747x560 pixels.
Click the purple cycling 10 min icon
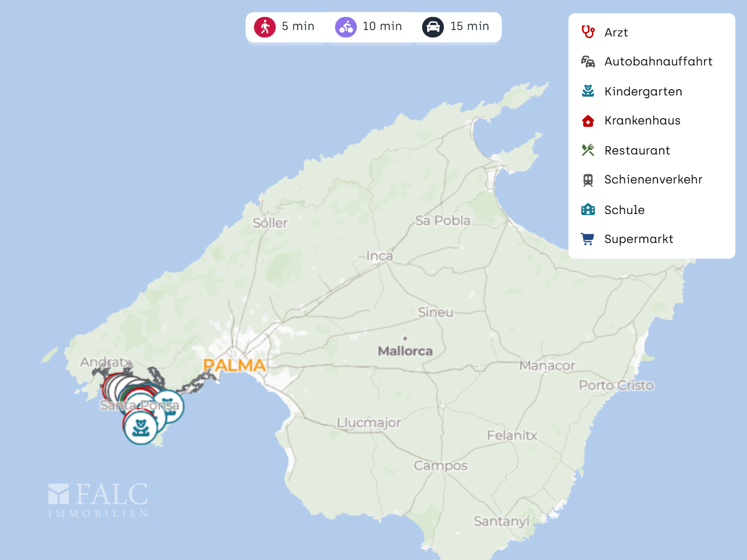346,27
